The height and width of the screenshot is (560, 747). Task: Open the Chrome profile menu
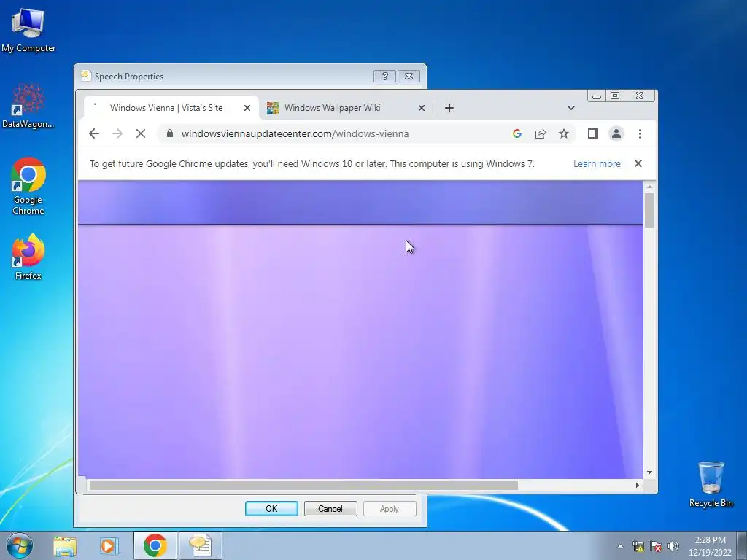pyautogui.click(x=616, y=134)
